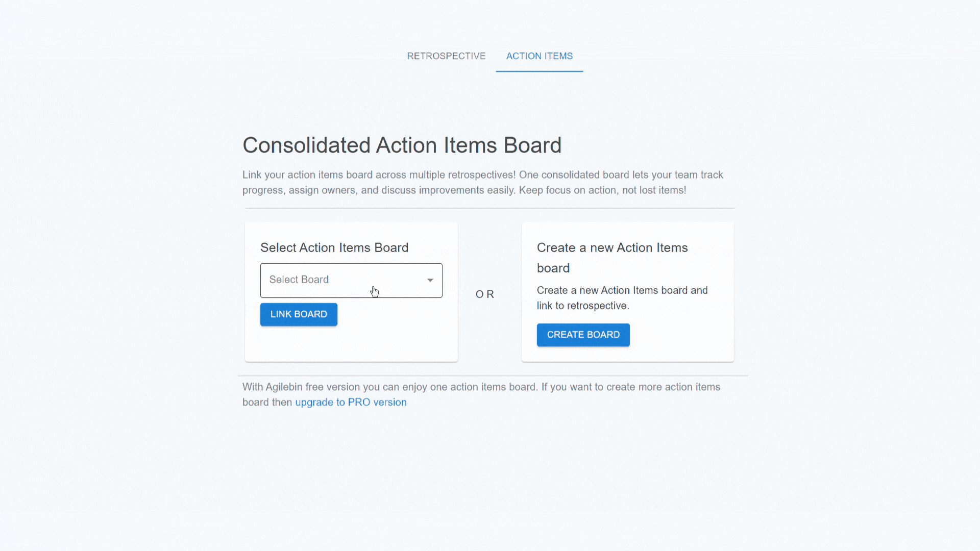
Task: Select the OR divider text
Action: click(x=484, y=294)
